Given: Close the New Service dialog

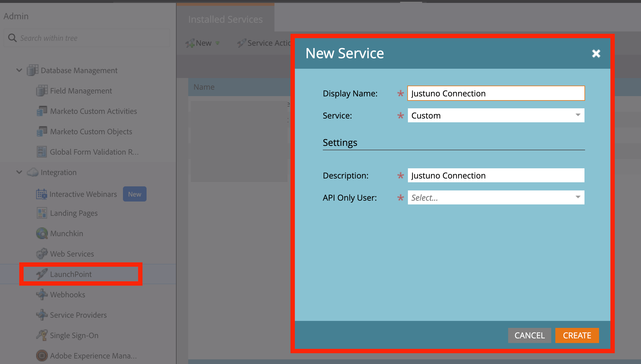Looking at the screenshot, I should click(x=596, y=54).
